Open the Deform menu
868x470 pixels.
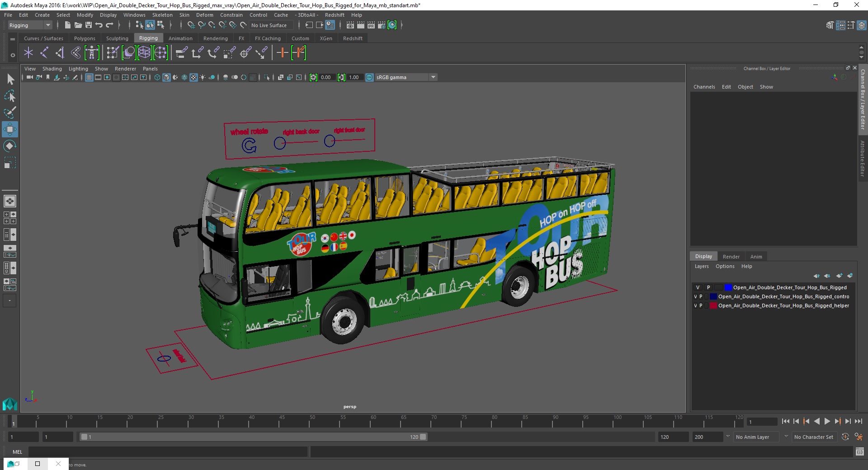click(x=204, y=15)
